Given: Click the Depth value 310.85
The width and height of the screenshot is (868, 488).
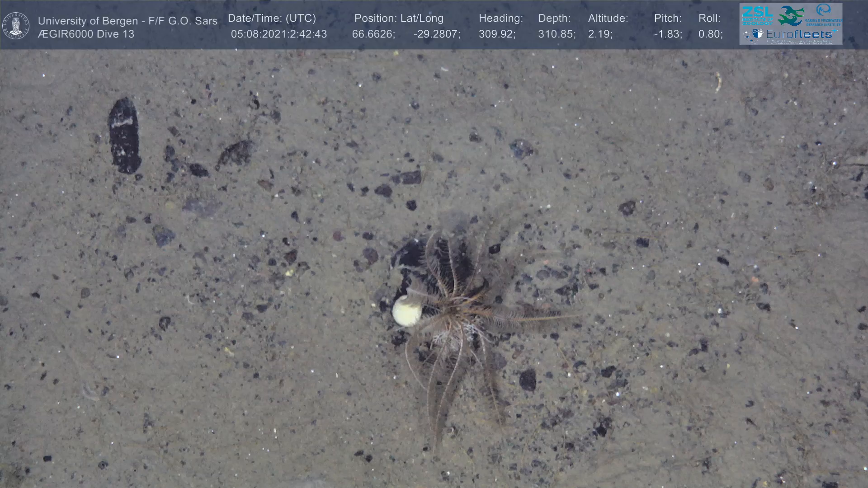Looking at the screenshot, I should [557, 34].
